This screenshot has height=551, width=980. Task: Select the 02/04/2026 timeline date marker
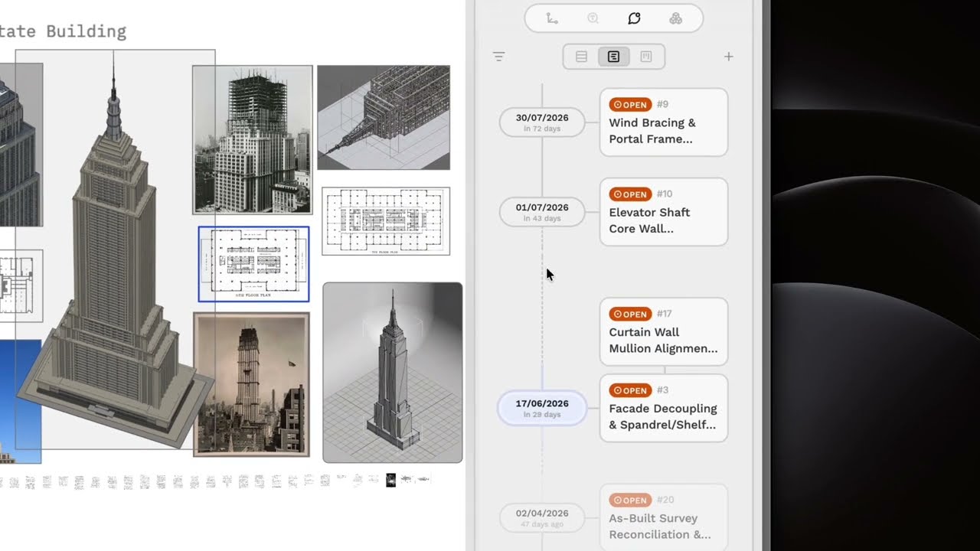(x=542, y=517)
